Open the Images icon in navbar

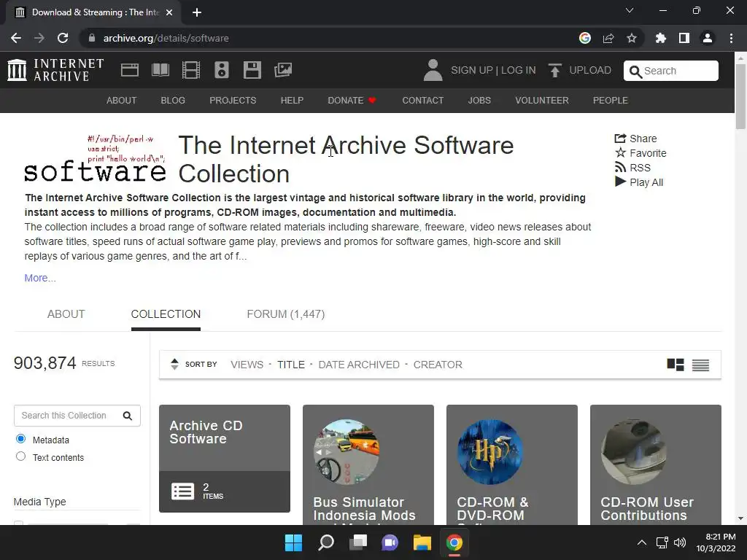tap(283, 70)
